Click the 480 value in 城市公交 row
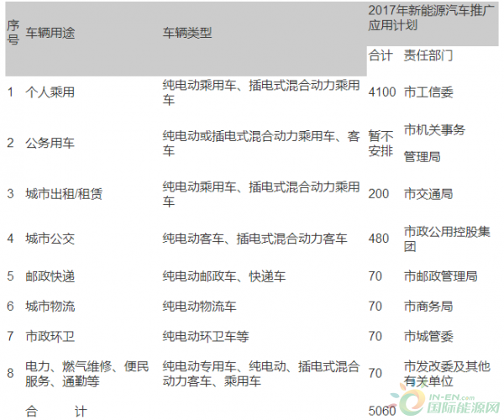 point(380,239)
